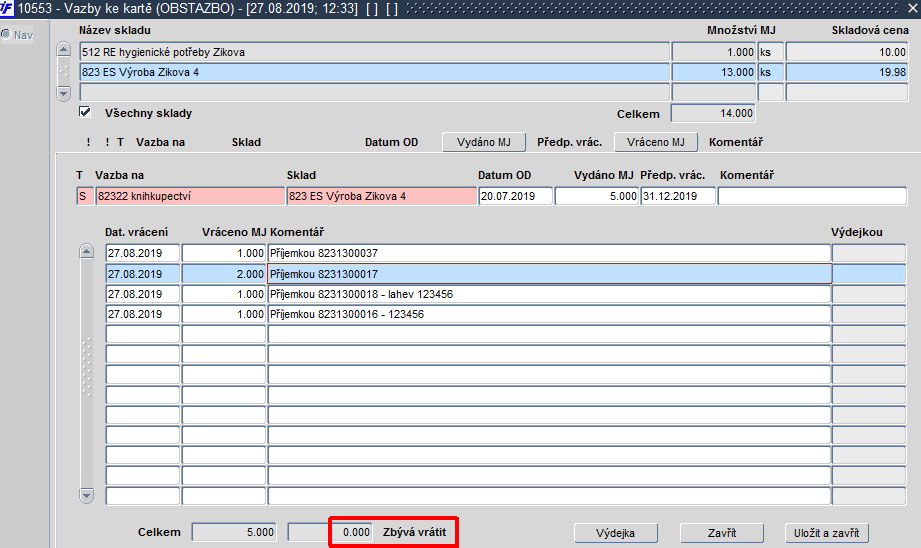Edit the Předp. vrác. date 31.12.2019
This screenshot has width=921, height=548.
coord(677,196)
